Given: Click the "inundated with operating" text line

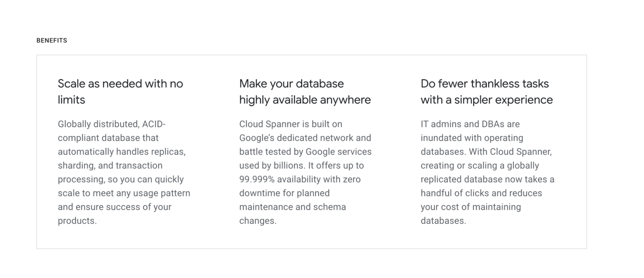Looking at the screenshot, I should [472, 138].
